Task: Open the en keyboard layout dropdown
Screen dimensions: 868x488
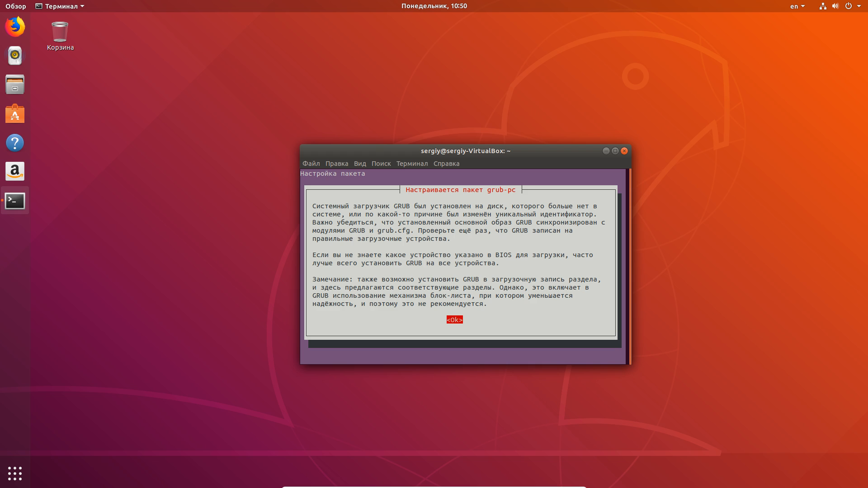Action: click(x=797, y=6)
